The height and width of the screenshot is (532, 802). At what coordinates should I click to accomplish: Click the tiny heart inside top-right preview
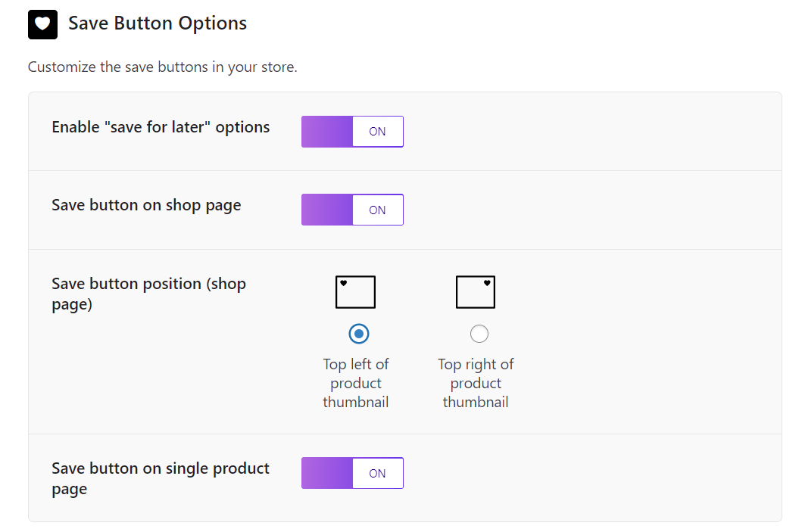[x=487, y=283]
